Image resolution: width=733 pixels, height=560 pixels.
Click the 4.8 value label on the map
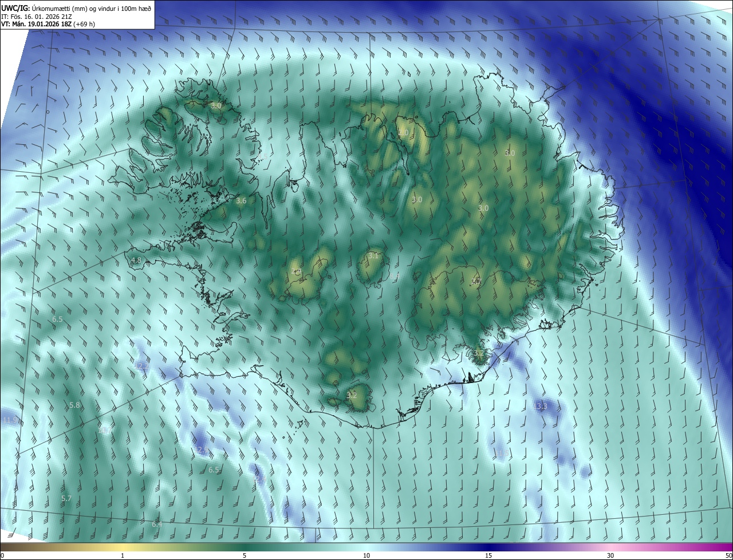pyautogui.click(x=136, y=261)
